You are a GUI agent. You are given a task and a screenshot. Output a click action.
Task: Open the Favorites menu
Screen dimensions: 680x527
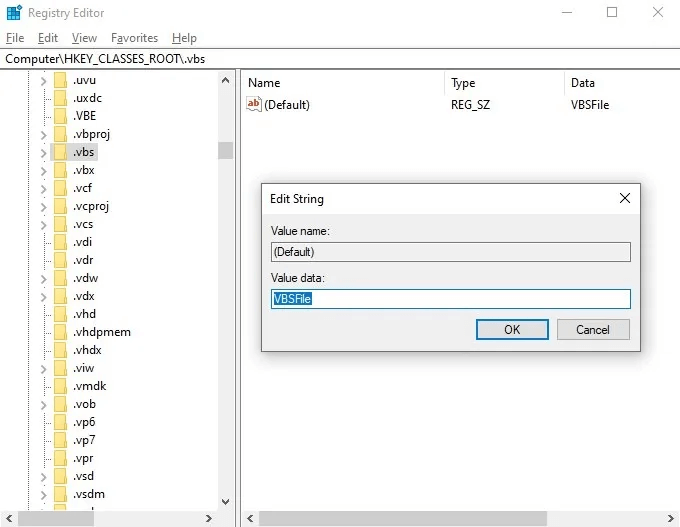tap(134, 38)
